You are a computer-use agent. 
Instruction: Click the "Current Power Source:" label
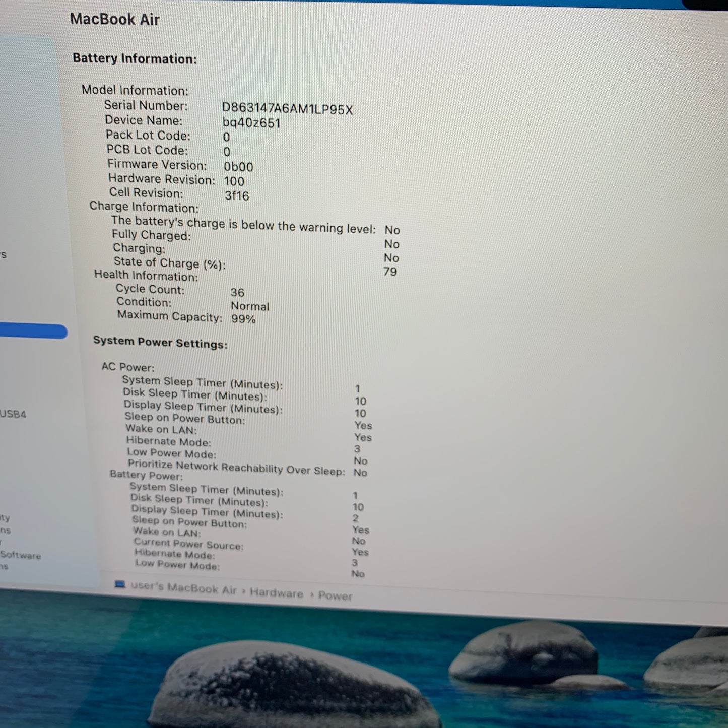(x=188, y=544)
